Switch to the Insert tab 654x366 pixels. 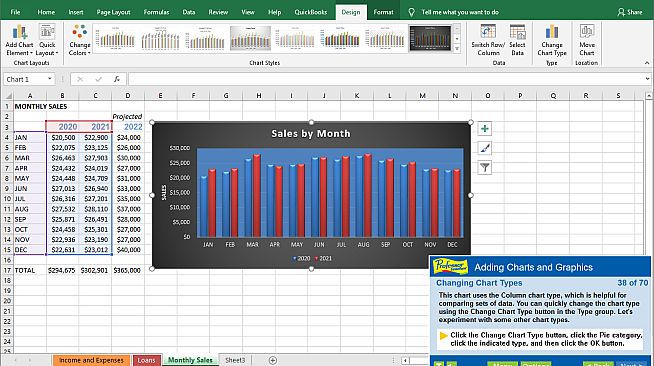pos(76,12)
